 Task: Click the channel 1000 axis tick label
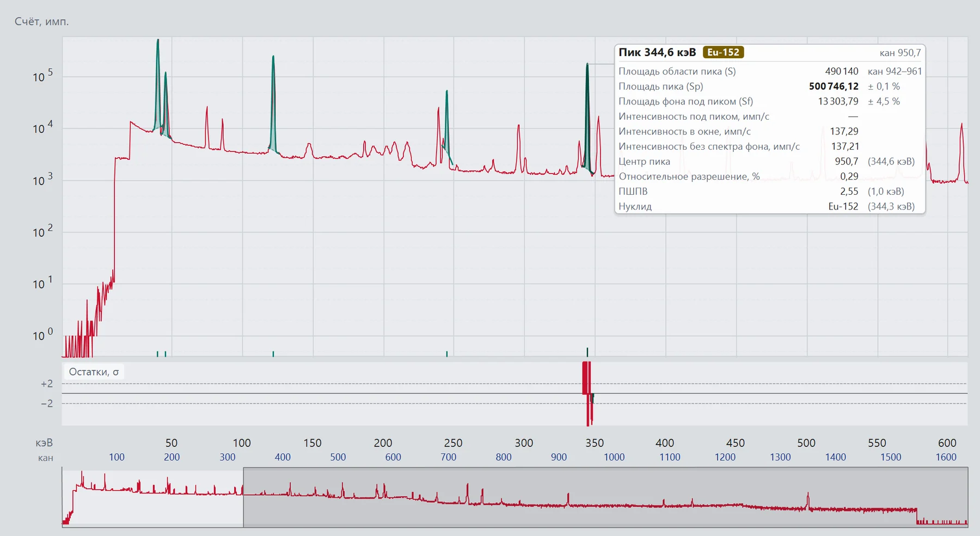pyautogui.click(x=614, y=457)
